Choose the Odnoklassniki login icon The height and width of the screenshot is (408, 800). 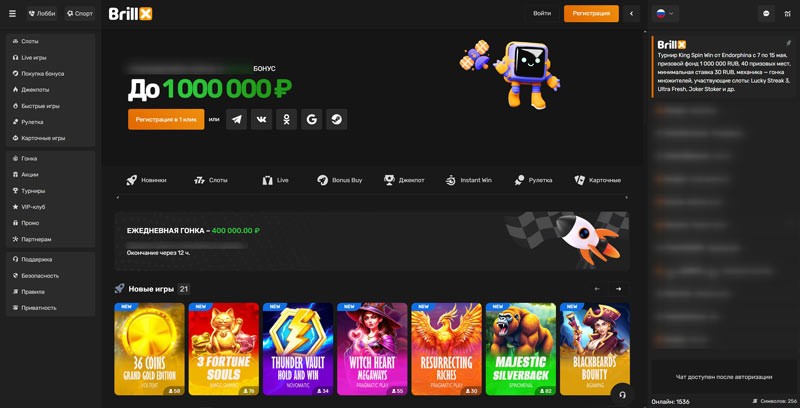[286, 119]
